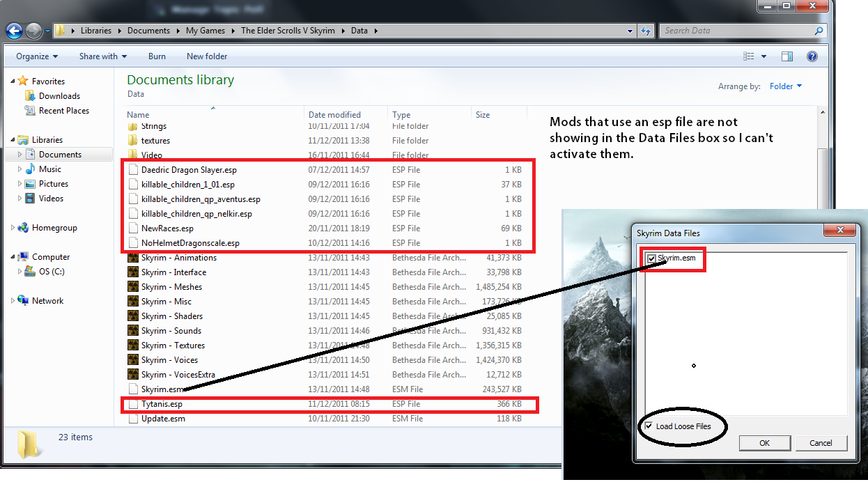
Task: Click the Music library icon
Action: click(30, 169)
